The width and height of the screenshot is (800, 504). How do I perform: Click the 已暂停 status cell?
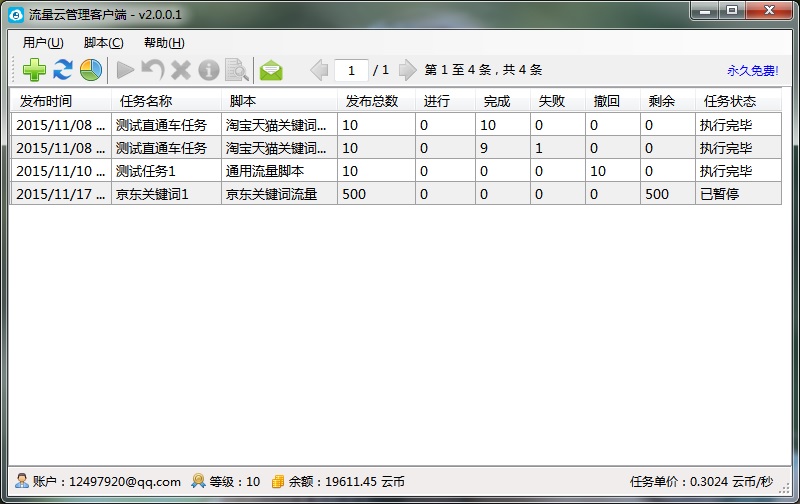738,194
